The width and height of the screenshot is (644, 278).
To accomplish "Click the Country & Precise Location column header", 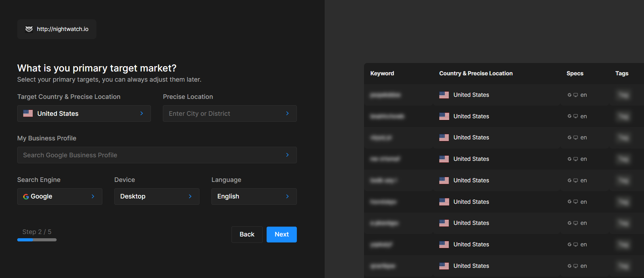I will tap(476, 73).
